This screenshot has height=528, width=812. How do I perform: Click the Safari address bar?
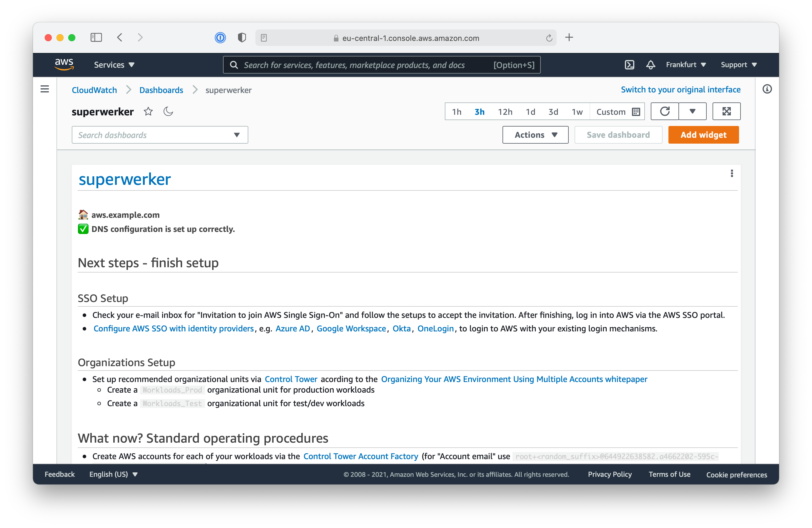[406, 38]
